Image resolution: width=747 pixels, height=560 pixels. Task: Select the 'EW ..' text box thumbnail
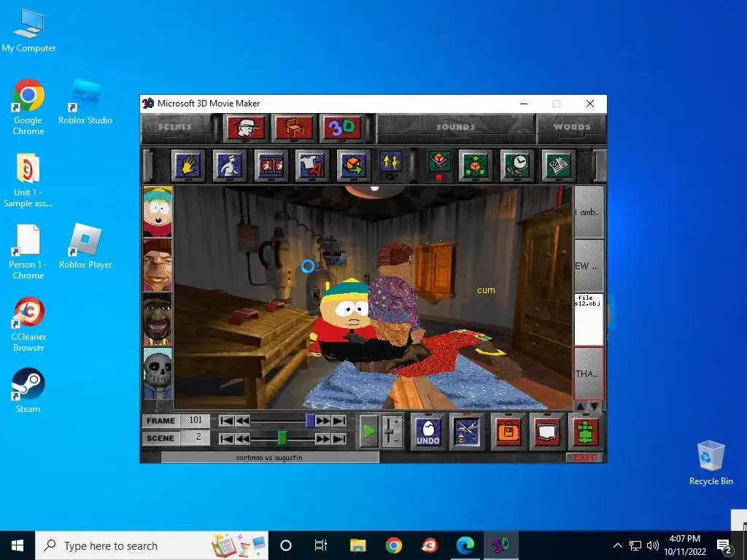[x=589, y=265]
